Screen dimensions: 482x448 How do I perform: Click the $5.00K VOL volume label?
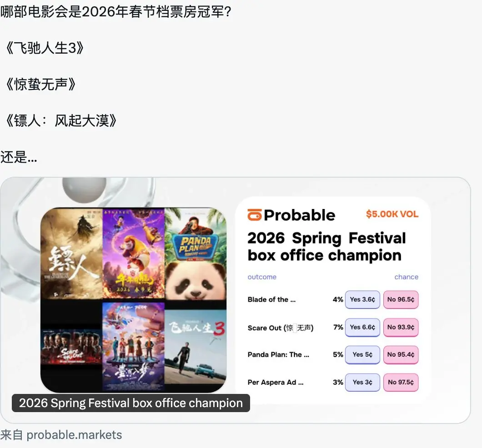pyautogui.click(x=392, y=214)
